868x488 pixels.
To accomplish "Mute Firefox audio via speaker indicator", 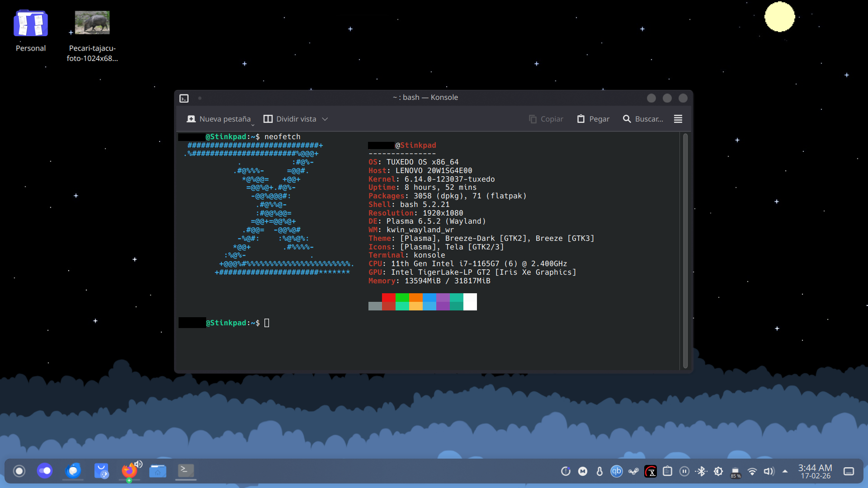I will (139, 464).
